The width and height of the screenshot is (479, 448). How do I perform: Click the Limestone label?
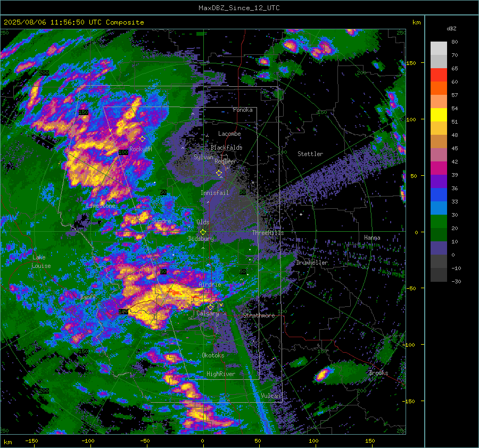(x=101, y=206)
